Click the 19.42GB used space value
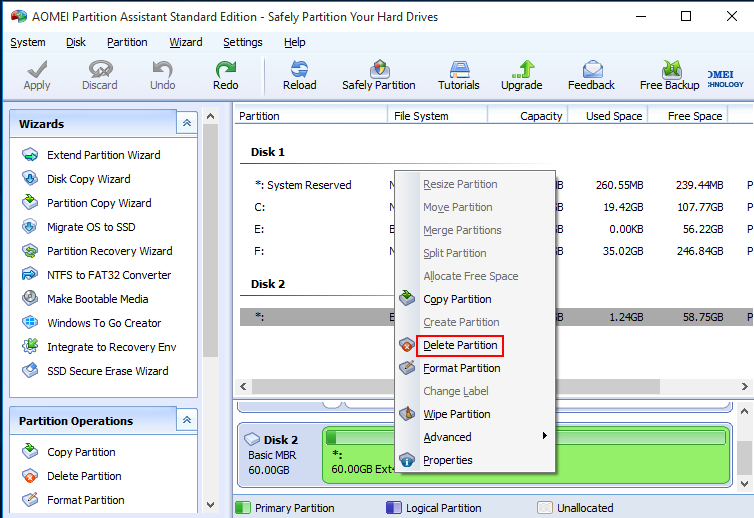Image resolution: width=754 pixels, height=518 pixels. click(623, 207)
